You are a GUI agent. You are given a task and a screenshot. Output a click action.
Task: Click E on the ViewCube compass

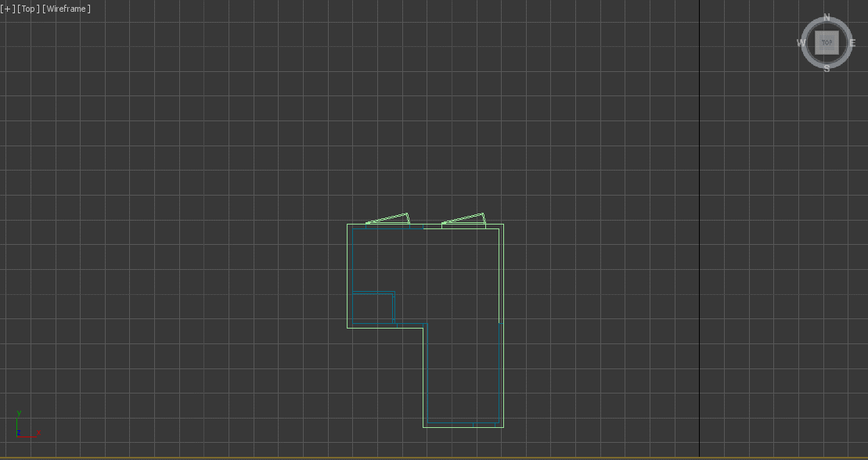[x=852, y=41]
